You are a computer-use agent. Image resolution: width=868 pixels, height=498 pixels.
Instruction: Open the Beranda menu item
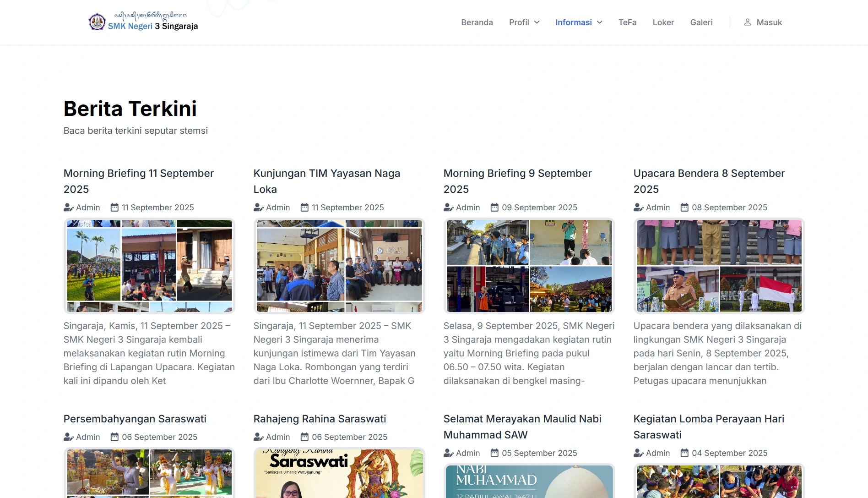point(477,22)
